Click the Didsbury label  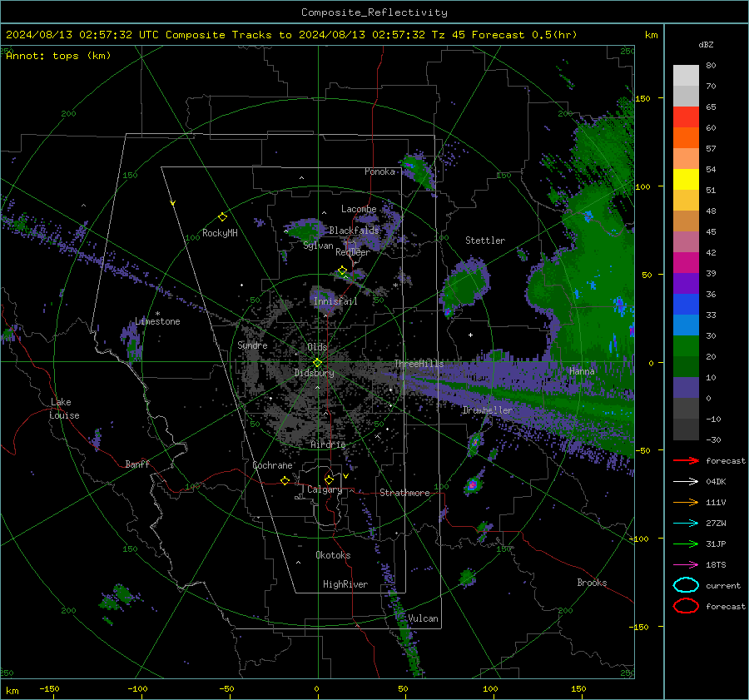click(x=314, y=373)
